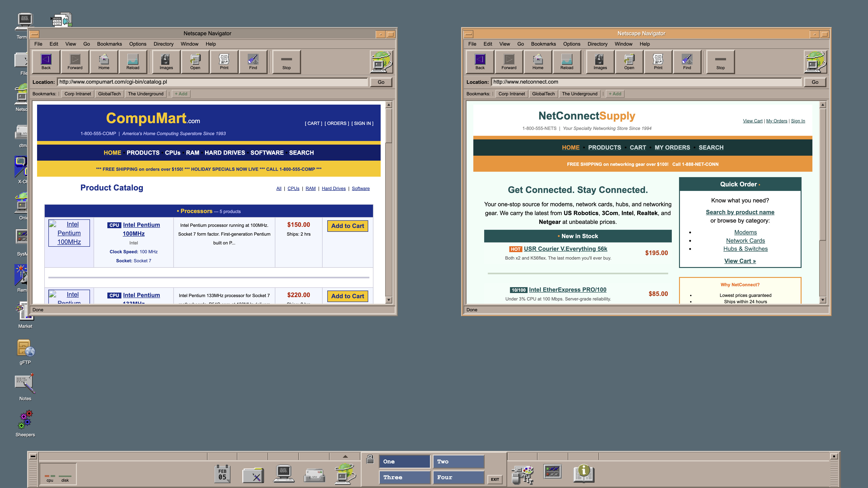Click Home icon in NetConnect Netscape window
This screenshot has height=488, width=868.
(x=538, y=62)
